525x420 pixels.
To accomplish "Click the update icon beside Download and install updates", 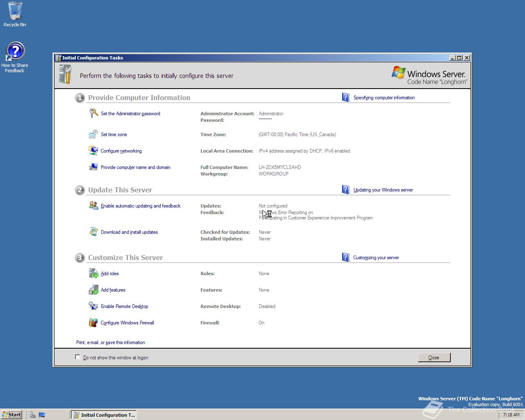I will click(x=94, y=232).
